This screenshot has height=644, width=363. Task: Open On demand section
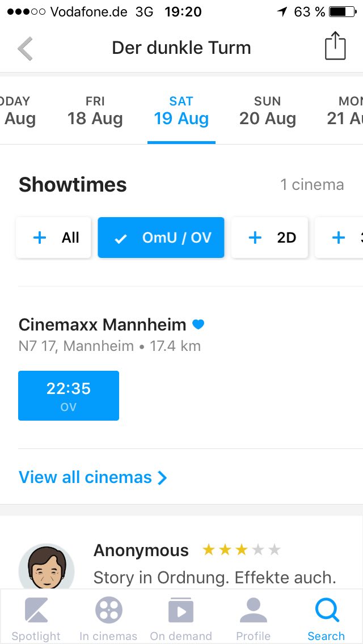point(181,619)
